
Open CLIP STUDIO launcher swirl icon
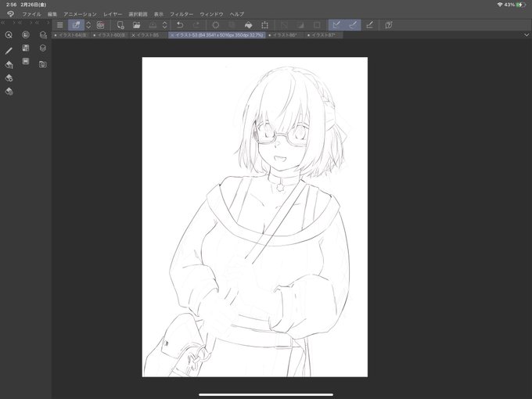click(x=100, y=25)
